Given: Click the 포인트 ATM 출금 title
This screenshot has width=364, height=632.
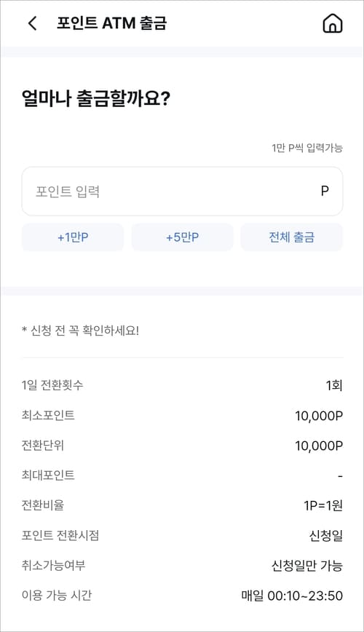Looking at the screenshot, I should 111,23.
